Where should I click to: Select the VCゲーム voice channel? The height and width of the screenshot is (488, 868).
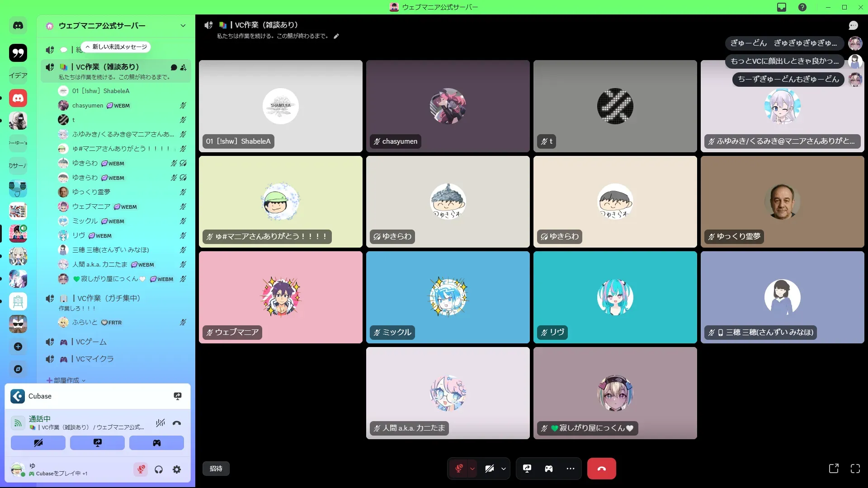(91, 342)
